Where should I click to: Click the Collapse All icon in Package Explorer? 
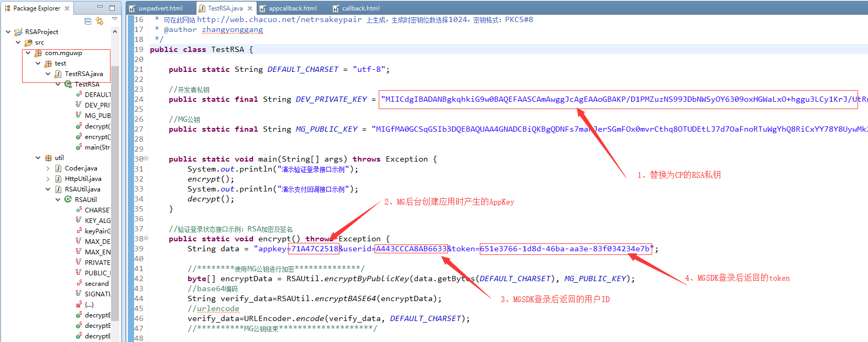click(88, 21)
